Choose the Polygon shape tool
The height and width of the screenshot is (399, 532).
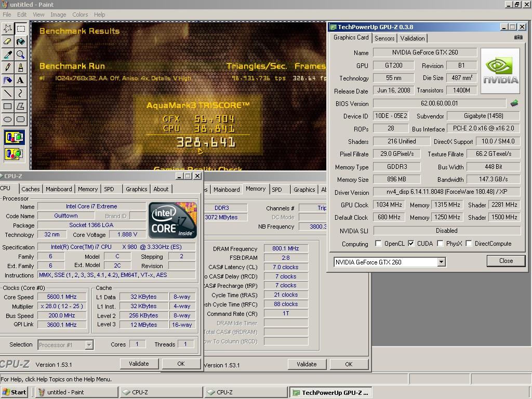click(21, 106)
